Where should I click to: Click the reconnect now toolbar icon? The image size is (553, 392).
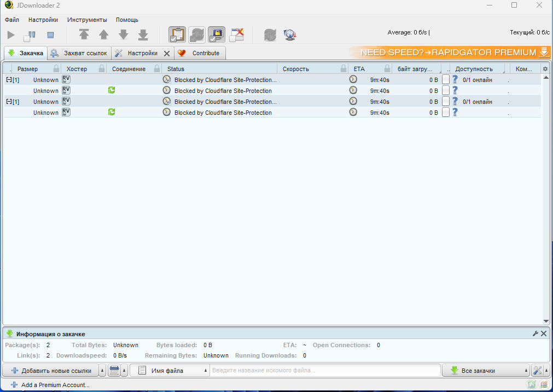270,35
